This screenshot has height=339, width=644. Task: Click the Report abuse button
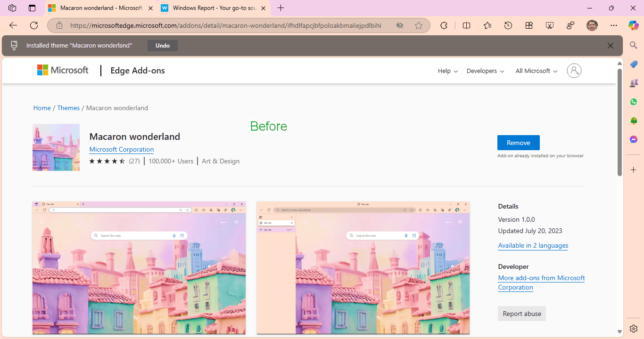(522, 314)
